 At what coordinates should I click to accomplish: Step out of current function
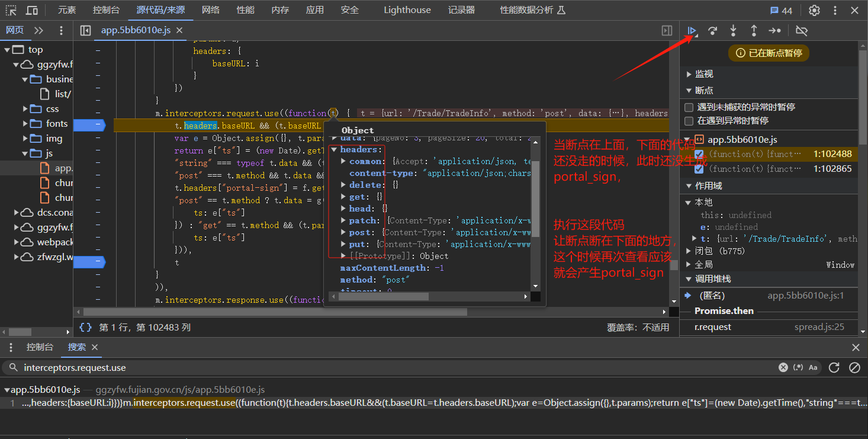coord(754,30)
